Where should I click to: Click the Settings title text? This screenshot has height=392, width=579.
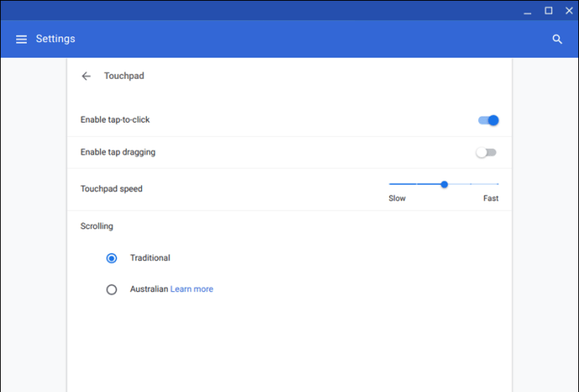coord(55,39)
